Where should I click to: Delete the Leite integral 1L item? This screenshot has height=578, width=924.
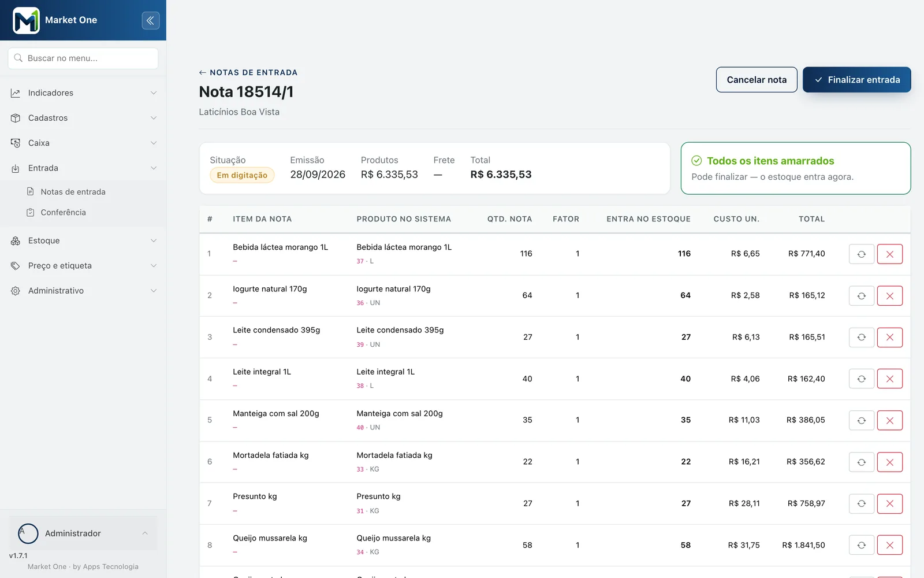[x=889, y=379]
